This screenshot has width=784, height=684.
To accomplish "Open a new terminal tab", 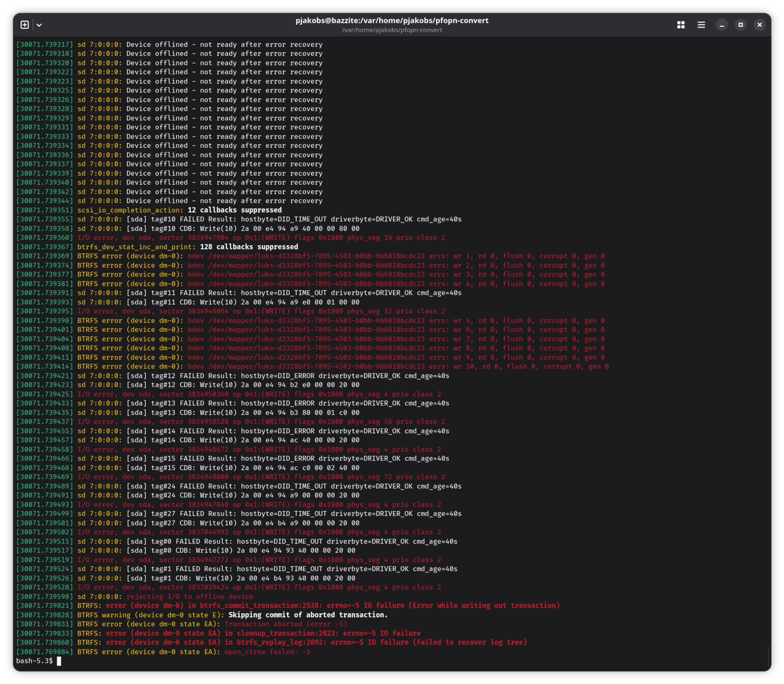I will 25,25.
